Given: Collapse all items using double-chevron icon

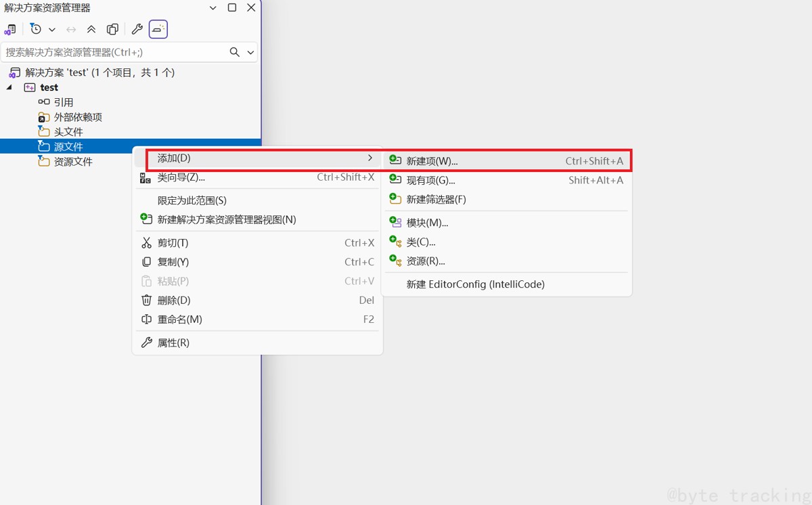Looking at the screenshot, I should click(x=91, y=29).
